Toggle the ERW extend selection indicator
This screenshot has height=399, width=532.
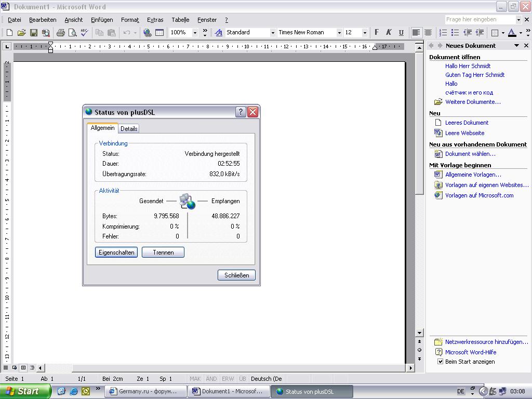point(228,379)
